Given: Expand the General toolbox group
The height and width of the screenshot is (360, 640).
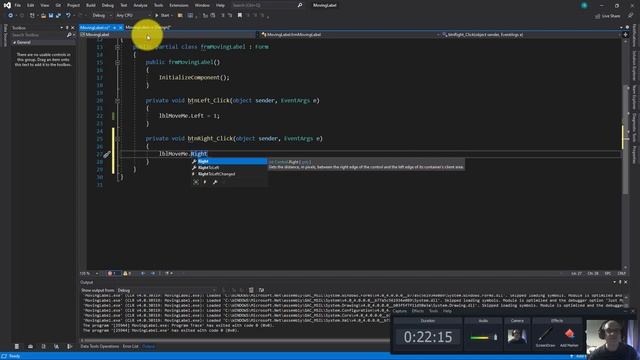Looking at the screenshot, I should pyautogui.click(x=15, y=42).
